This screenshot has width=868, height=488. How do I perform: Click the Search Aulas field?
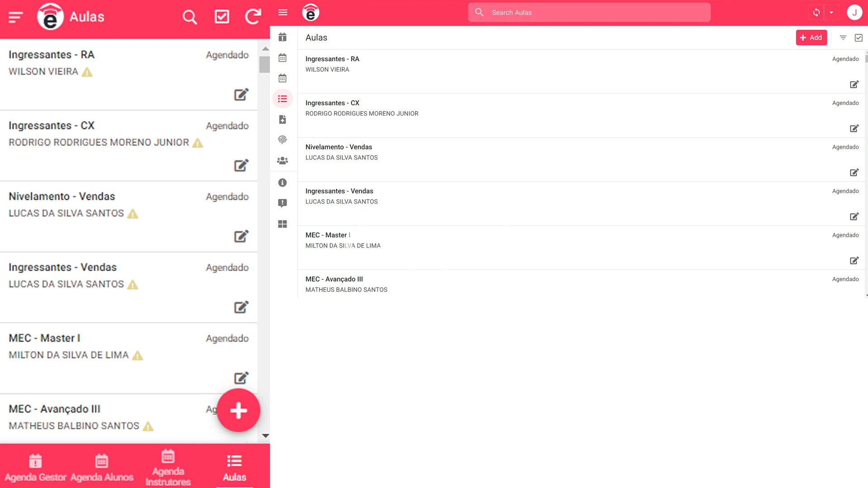(x=589, y=13)
